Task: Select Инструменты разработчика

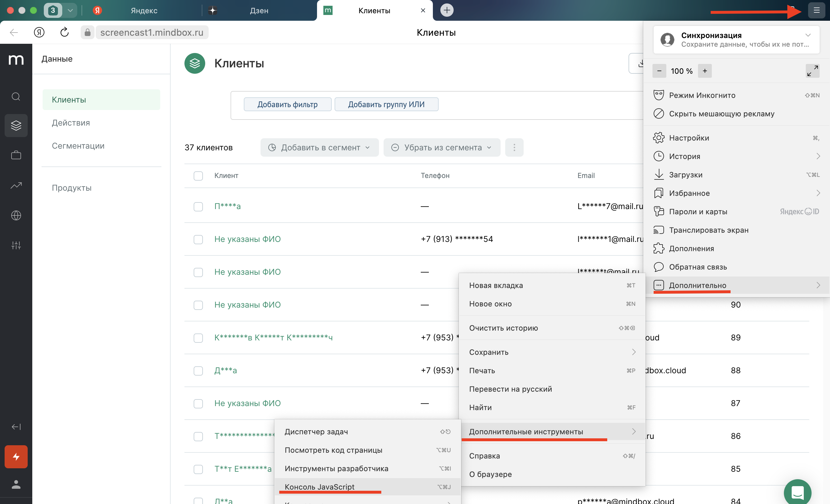Action: pos(367,469)
